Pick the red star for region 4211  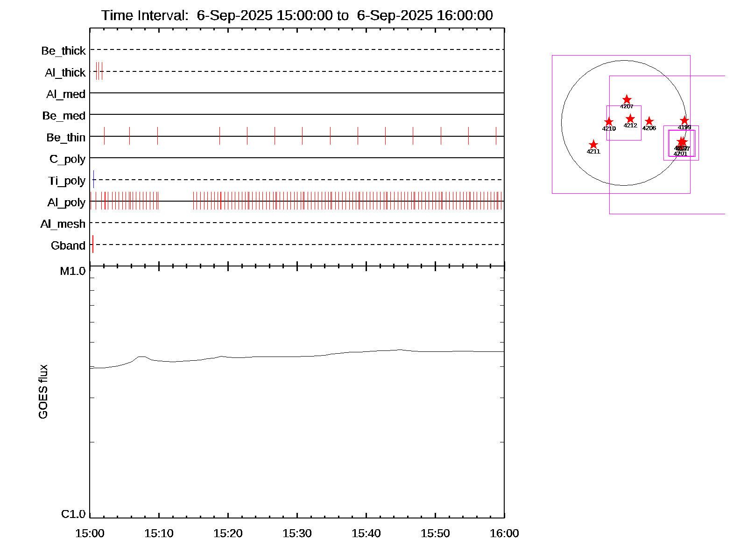[x=593, y=145]
